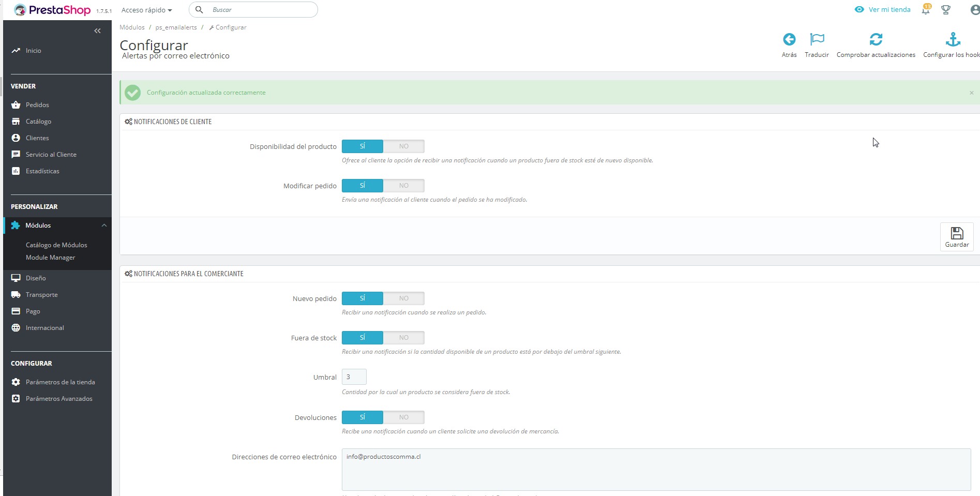980x496 pixels.
Task: Click the Pedidos basket icon
Action: tap(16, 104)
